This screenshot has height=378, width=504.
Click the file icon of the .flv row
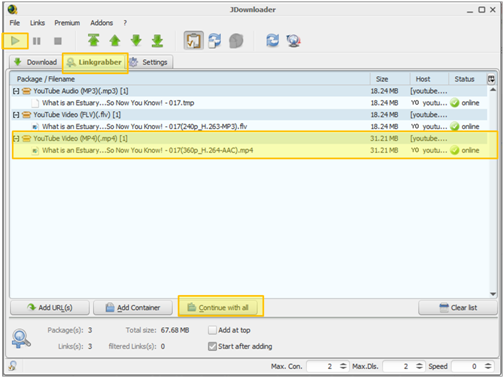35,127
